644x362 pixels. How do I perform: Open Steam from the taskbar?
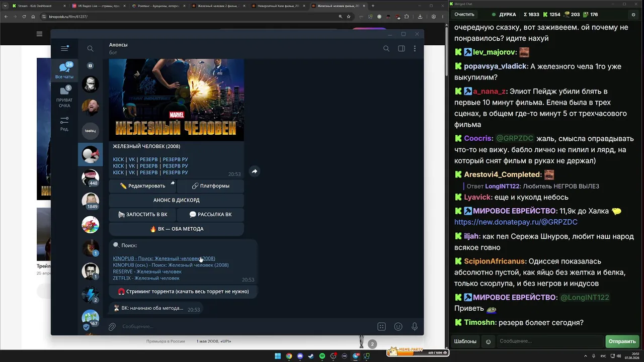click(x=311, y=356)
